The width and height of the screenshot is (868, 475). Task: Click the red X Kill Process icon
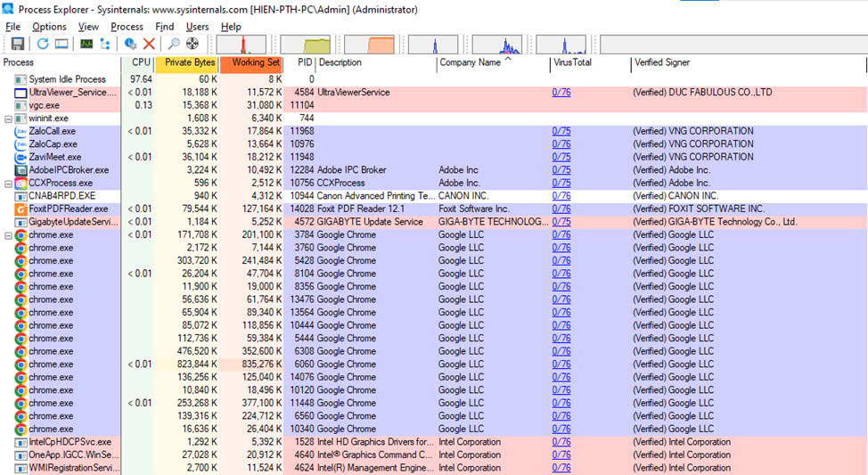point(149,44)
